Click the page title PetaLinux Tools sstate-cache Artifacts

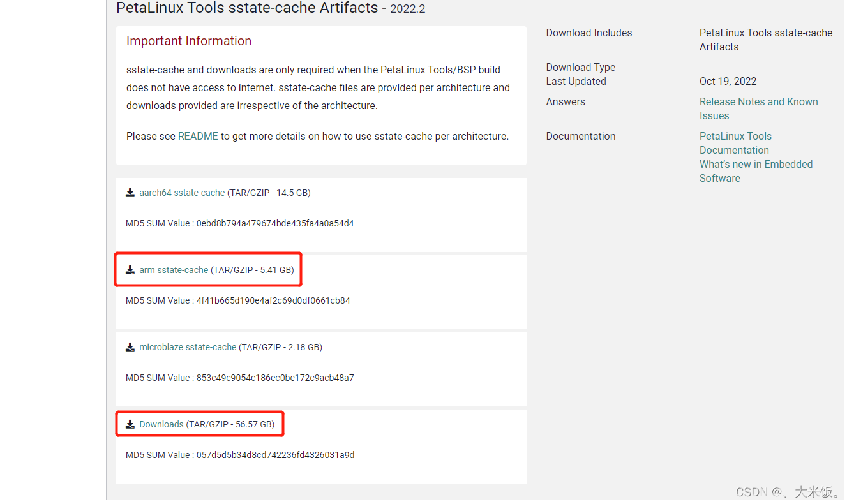(233, 8)
